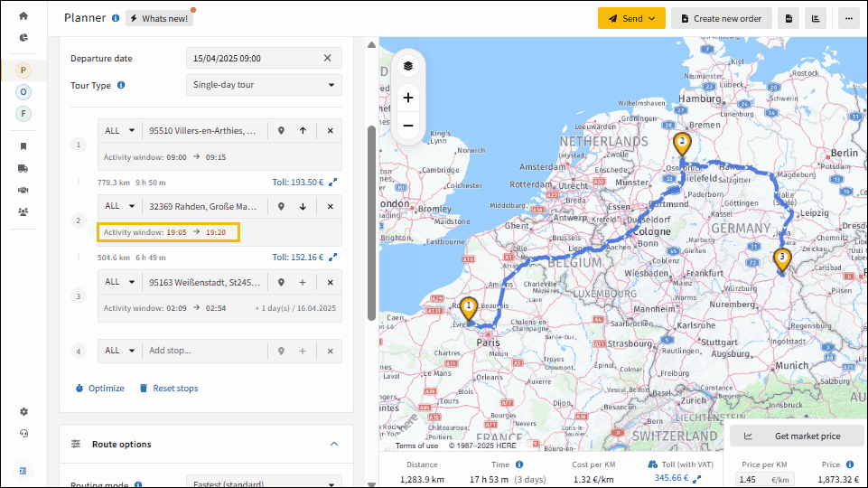
Task: Open the chart icon button in top bar
Action: click(x=816, y=18)
